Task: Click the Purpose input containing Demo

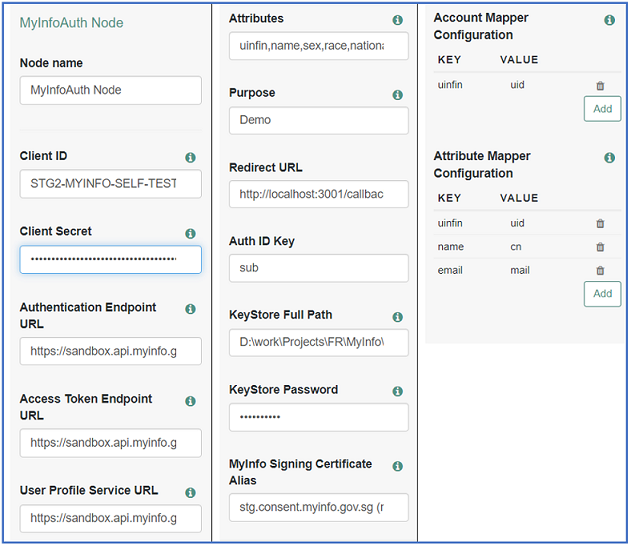Action: click(318, 120)
